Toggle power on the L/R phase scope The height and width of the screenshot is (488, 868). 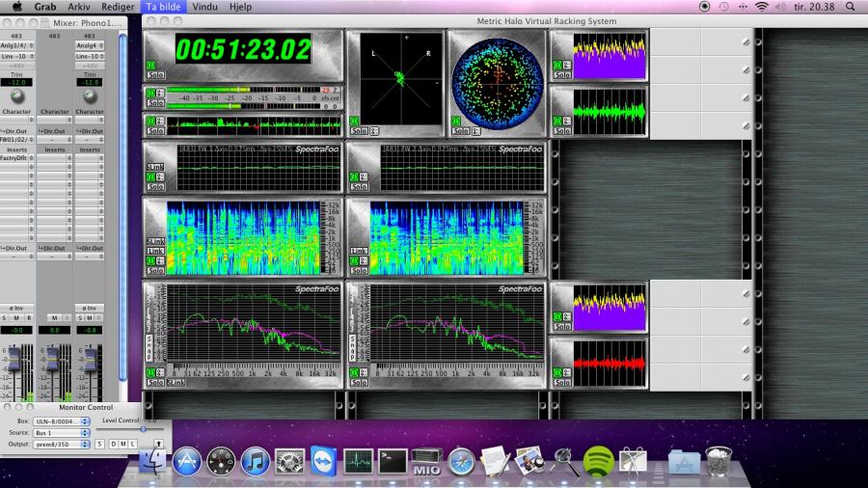point(354,122)
